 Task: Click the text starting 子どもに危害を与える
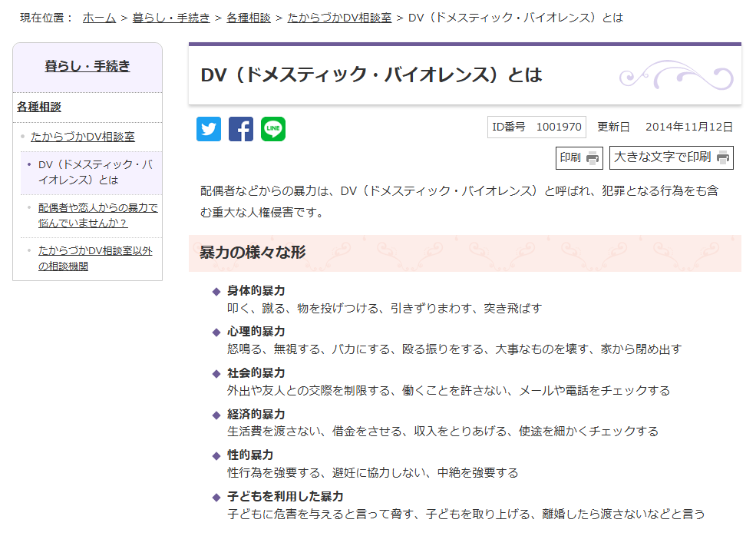tap(466, 514)
